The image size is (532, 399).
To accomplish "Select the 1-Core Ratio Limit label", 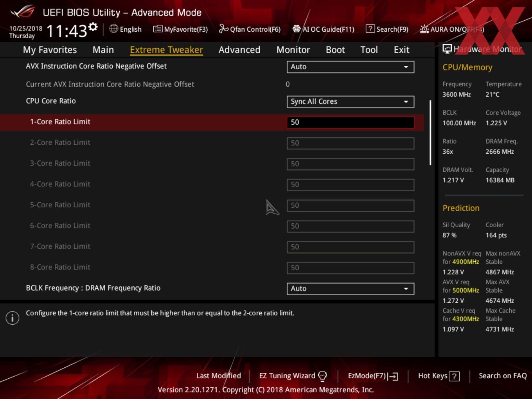I will 60,122.
